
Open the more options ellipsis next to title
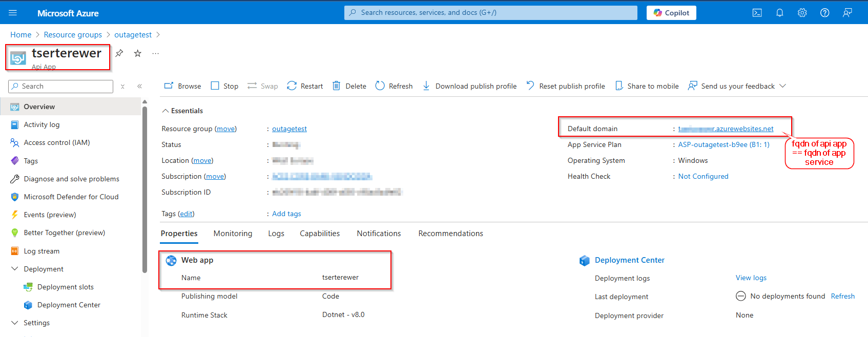(155, 53)
